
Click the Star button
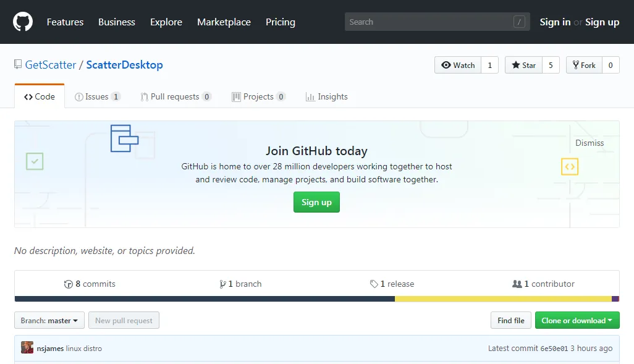523,65
